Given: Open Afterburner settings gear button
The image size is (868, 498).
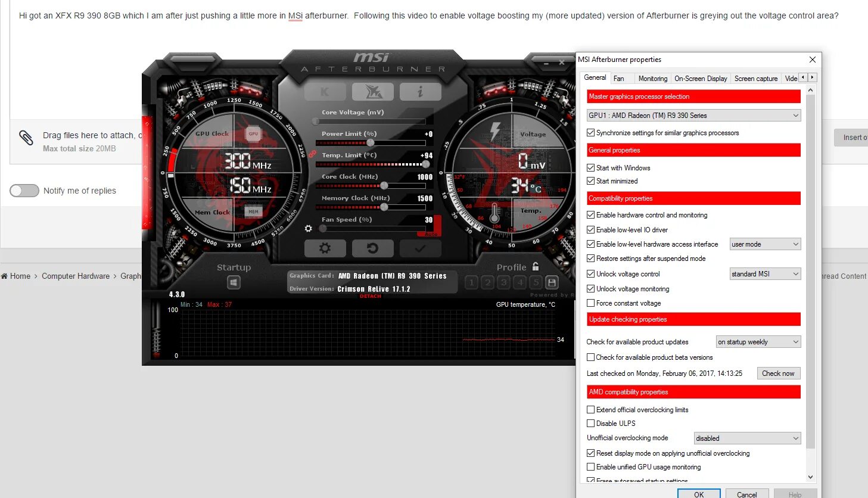Looking at the screenshot, I should coord(325,248).
